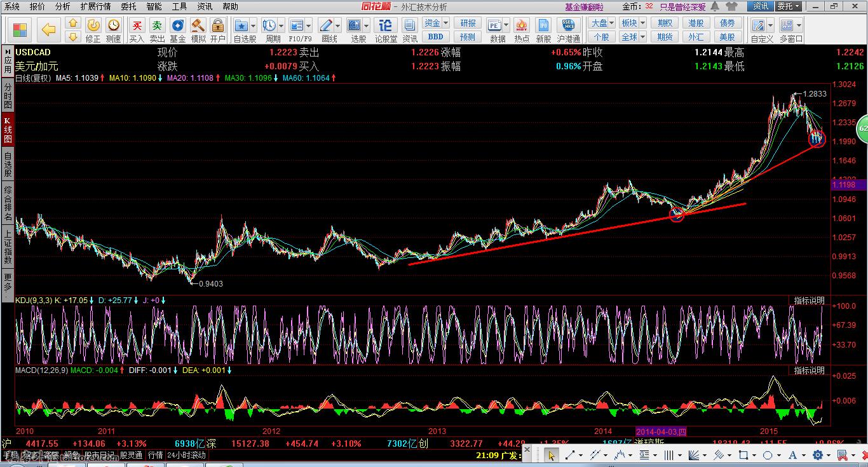Open the 资讯 document icon in toolbar
This screenshot has height=467, width=868.
pos(410,25)
